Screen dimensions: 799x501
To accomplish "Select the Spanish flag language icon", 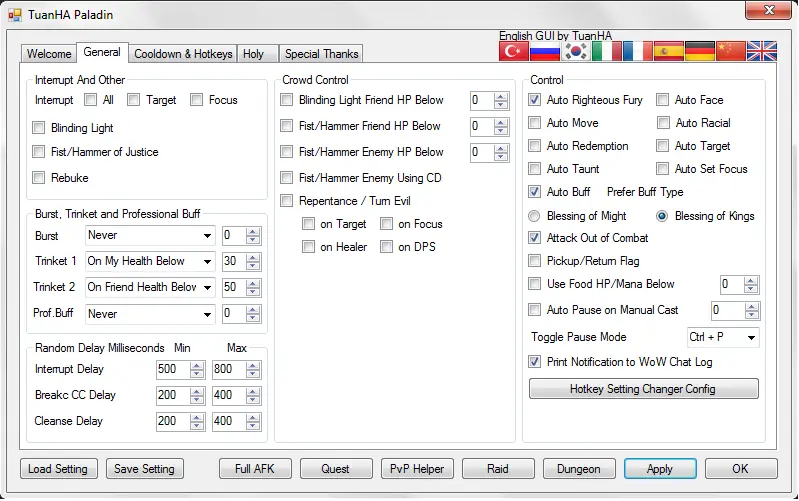I will 669,51.
